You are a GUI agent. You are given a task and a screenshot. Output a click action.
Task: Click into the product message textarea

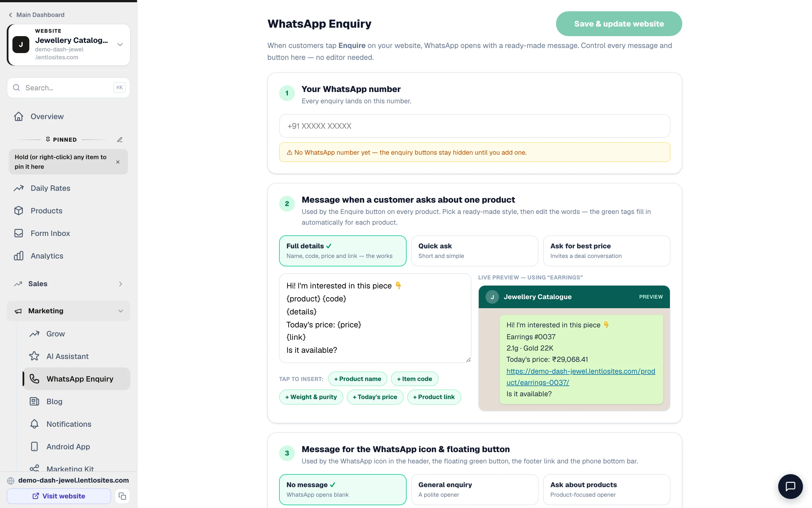(x=375, y=318)
